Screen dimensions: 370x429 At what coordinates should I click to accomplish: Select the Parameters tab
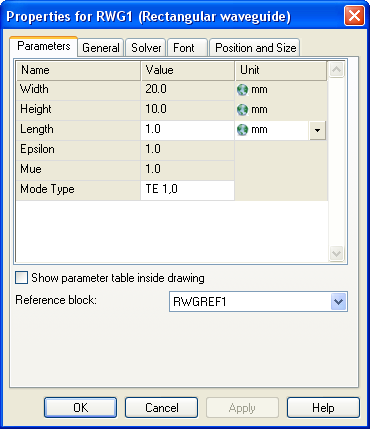pos(44,46)
